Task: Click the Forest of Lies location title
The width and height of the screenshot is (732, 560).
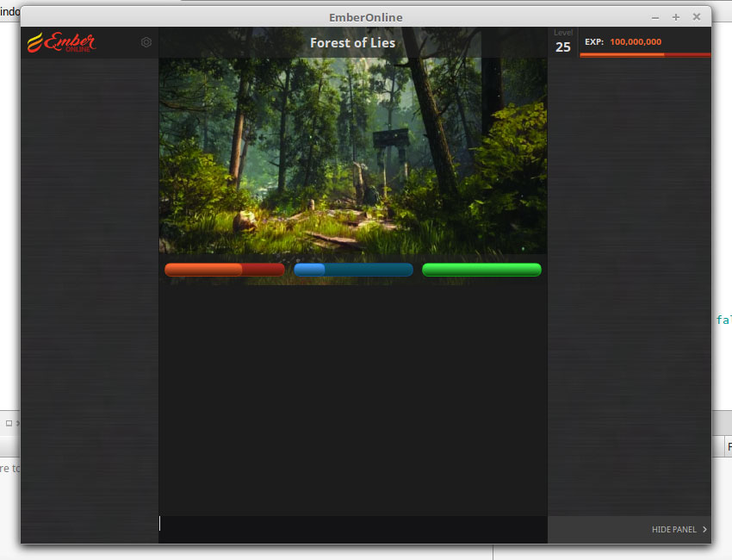Action: pos(352,43)
